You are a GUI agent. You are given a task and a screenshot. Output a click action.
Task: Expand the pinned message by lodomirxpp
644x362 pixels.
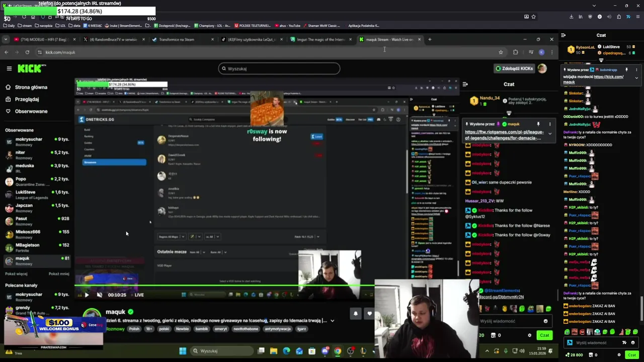636,78
